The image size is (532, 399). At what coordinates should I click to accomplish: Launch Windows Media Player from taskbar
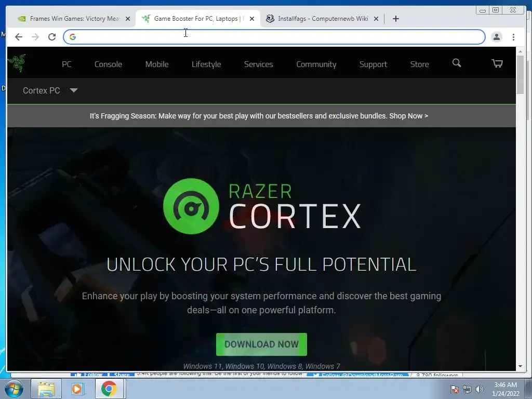(x=77, y=389)
